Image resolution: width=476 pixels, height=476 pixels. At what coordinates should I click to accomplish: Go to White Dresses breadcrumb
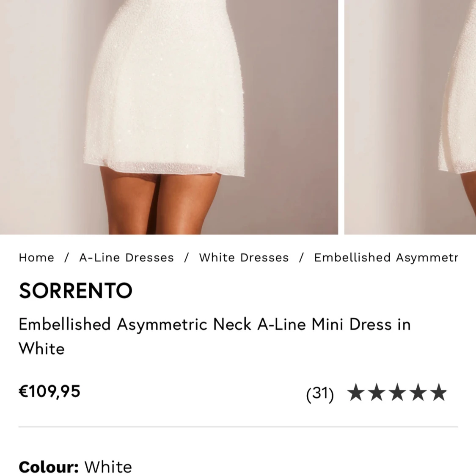[244, 257]
